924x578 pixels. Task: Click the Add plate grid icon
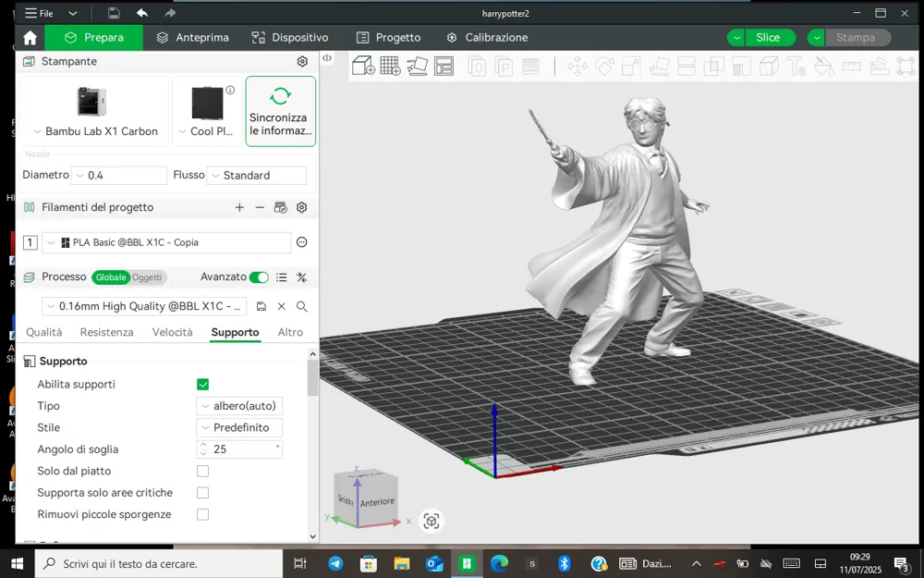tap(390, 66)
